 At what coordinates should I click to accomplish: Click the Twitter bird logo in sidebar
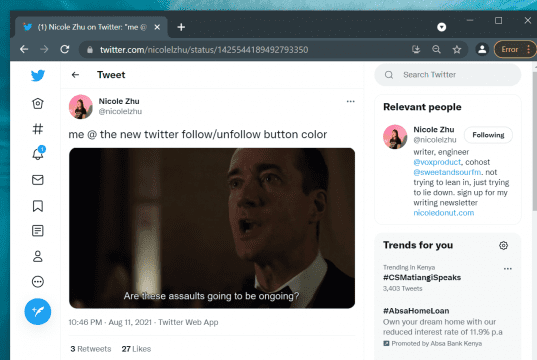click(38, 75)
